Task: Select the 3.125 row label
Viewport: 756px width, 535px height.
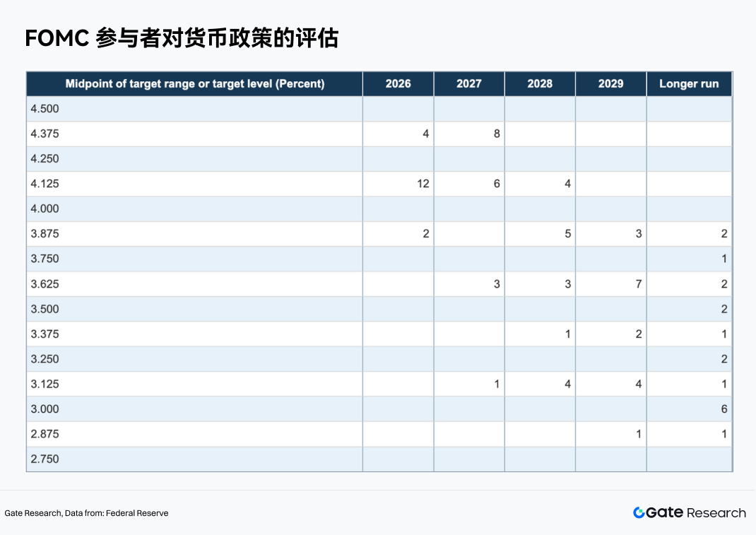Action: point(45,384)
